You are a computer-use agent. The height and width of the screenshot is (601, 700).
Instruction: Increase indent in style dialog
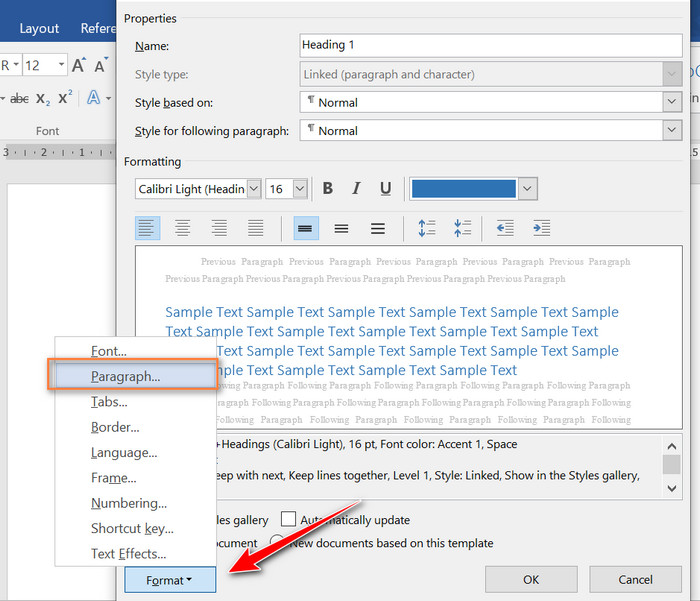pyautogui.click(x=542, y=228)
